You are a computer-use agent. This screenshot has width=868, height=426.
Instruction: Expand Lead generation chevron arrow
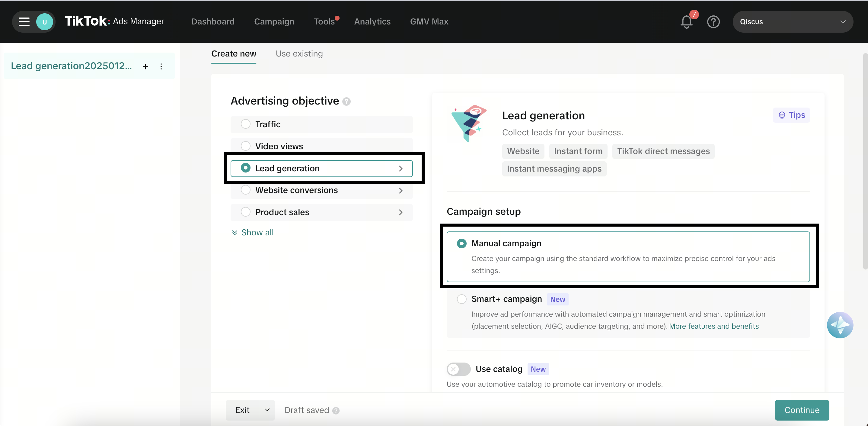(x=400, y=169)
